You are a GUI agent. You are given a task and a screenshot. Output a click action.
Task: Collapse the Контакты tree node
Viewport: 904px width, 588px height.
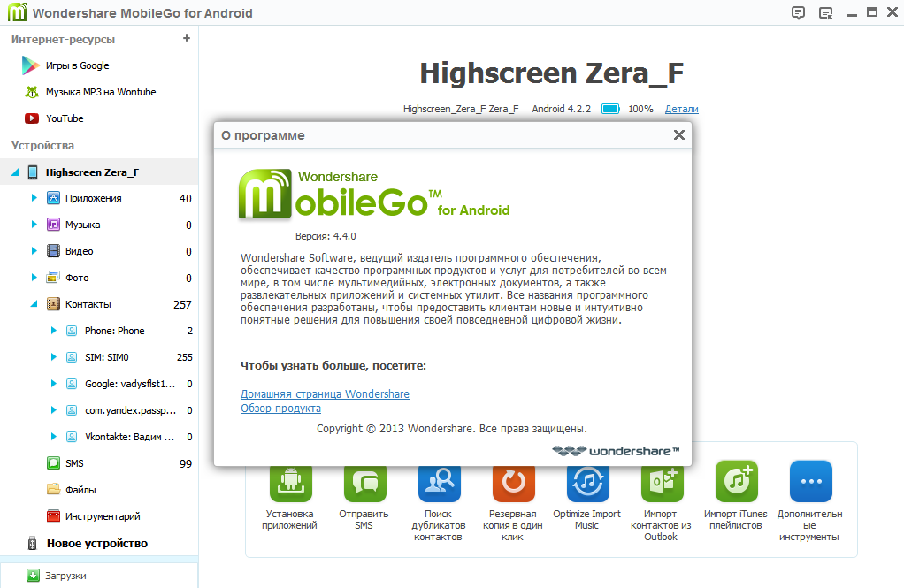34,304
